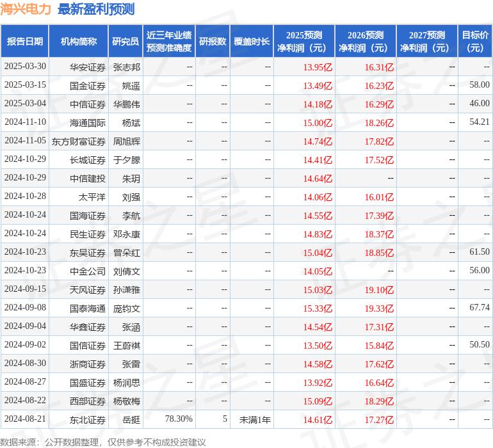Image resolution: width=493 pixels, height=448 pixels.
Task: Select the 2027预测净利润 column header
Action: tap(427, 41)
